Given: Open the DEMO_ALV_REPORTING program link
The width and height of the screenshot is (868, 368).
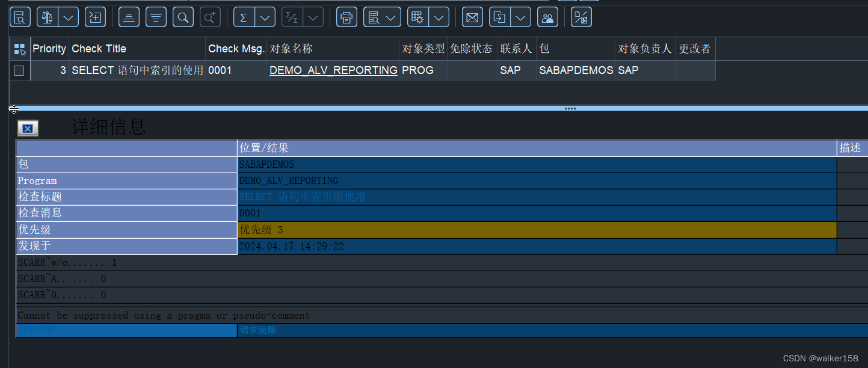Looking at the screenshot, I should (x=333, y=70).
